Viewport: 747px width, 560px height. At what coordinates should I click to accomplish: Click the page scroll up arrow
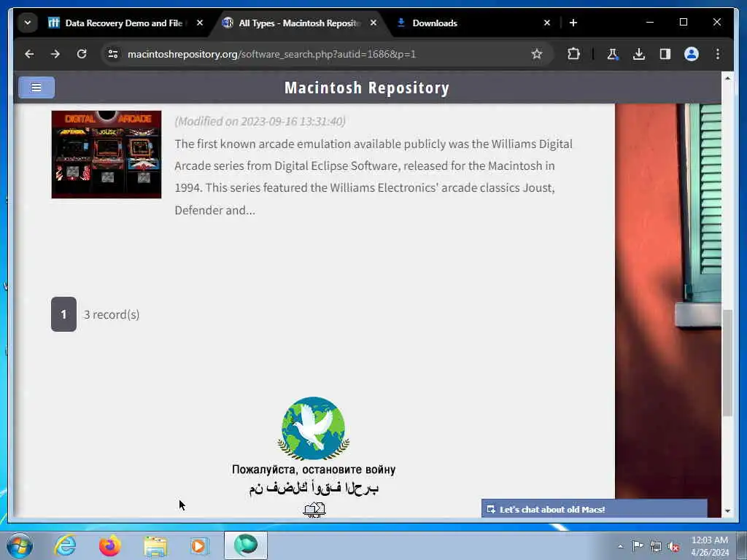tap(727, 78)
